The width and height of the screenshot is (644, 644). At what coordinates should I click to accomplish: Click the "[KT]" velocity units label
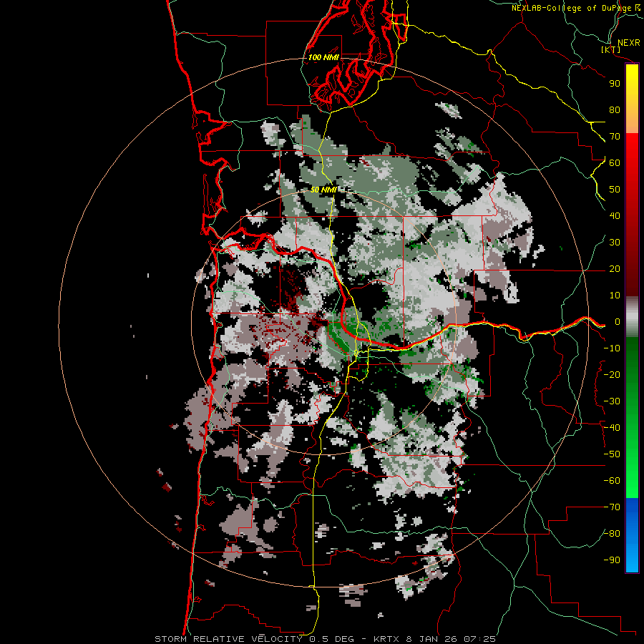(x=611, y=49)
